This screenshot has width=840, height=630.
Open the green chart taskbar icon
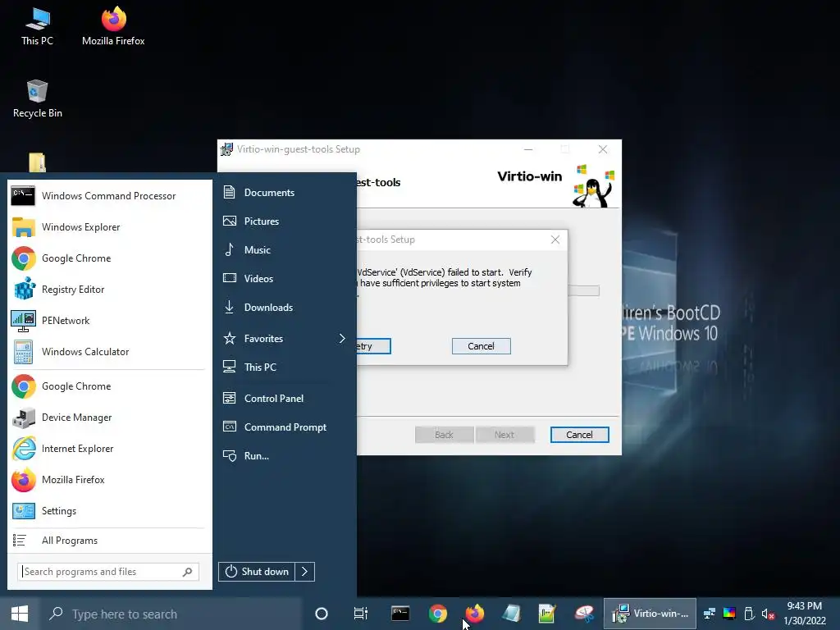[x=547, y=614]
